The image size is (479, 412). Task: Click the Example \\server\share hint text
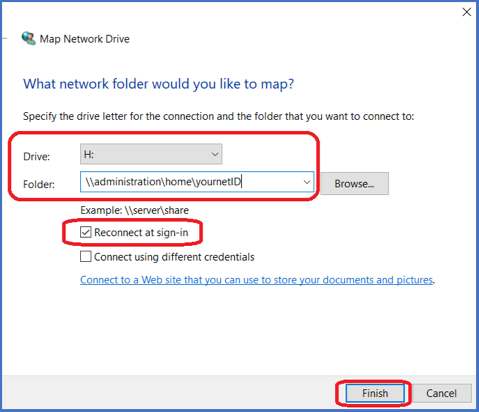coord(135,210)
